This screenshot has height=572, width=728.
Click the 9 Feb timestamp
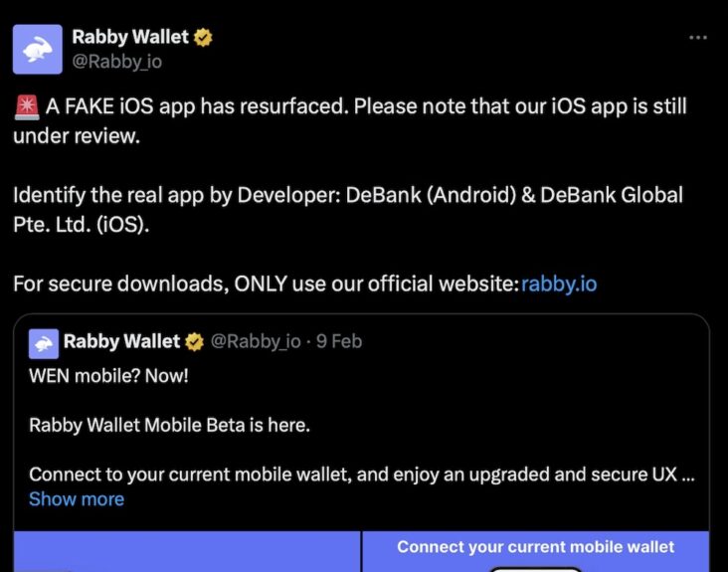[x=339, y=341]
